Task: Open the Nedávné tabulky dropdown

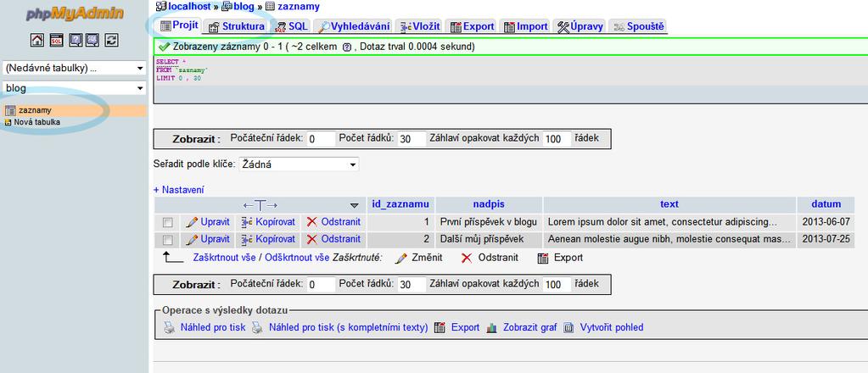Action: point(74,69)
